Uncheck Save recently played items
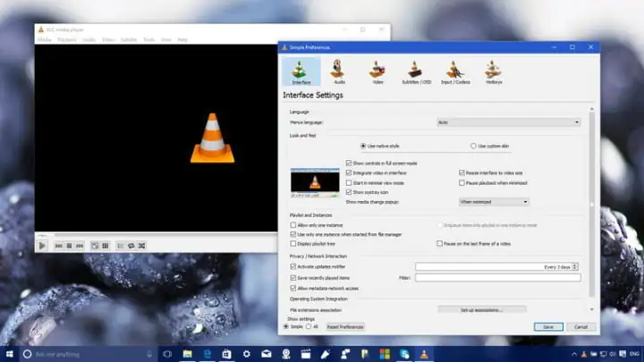This screenshot has width=644, height=362. click(293, 277)
